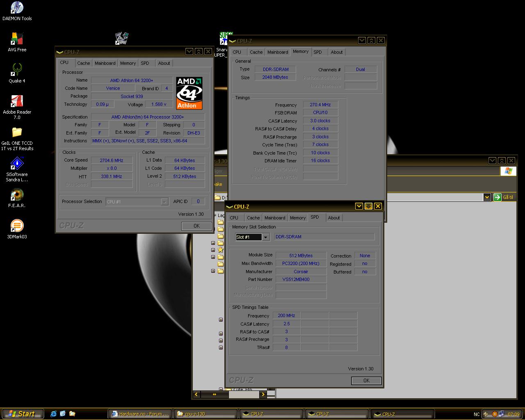
Task: Click OK in the CPU-Z SPD window
Action: 366,381
